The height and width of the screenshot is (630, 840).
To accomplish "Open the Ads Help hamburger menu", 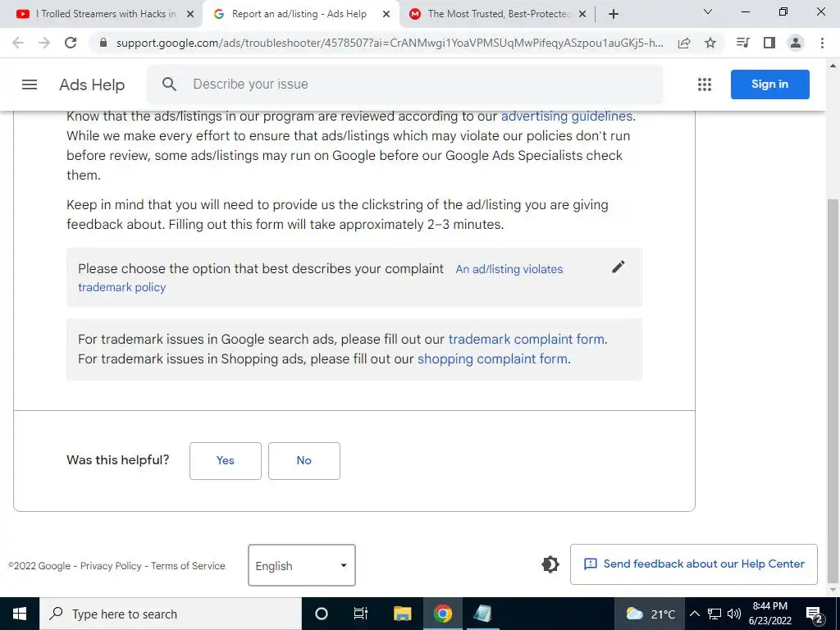I will (30, 84).
